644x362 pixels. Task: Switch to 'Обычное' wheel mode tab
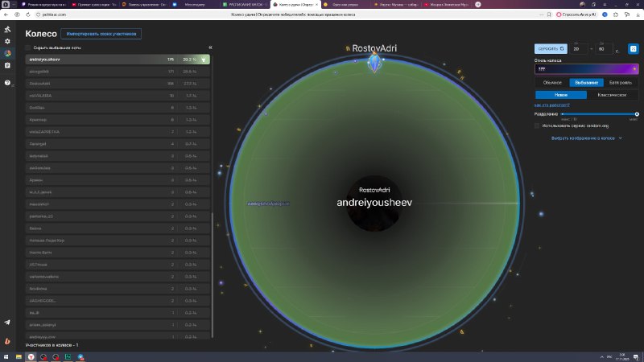[x=552, y=82]
